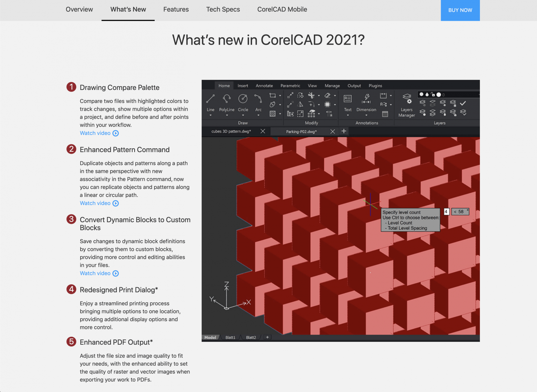Click the Scale tool in Modify
This screenshot has height=392, width=537.
[x=300, y=113]
